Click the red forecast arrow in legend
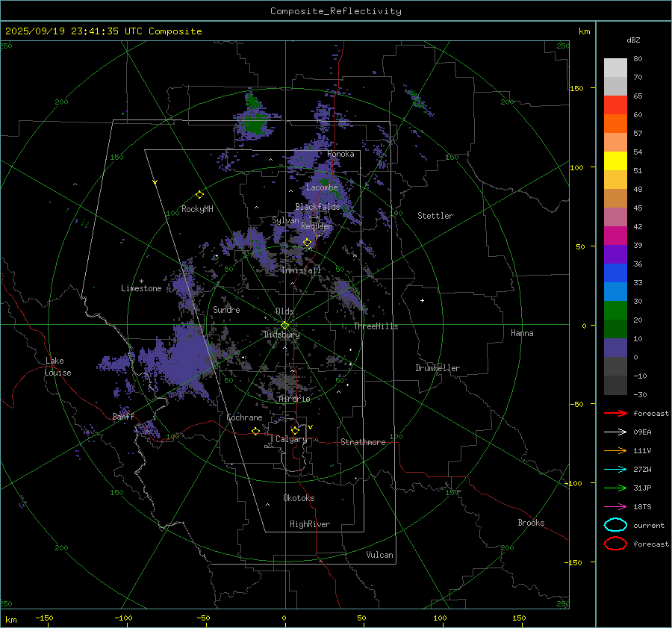The height and width of the screenshot is (628, 672). point(615,413)
